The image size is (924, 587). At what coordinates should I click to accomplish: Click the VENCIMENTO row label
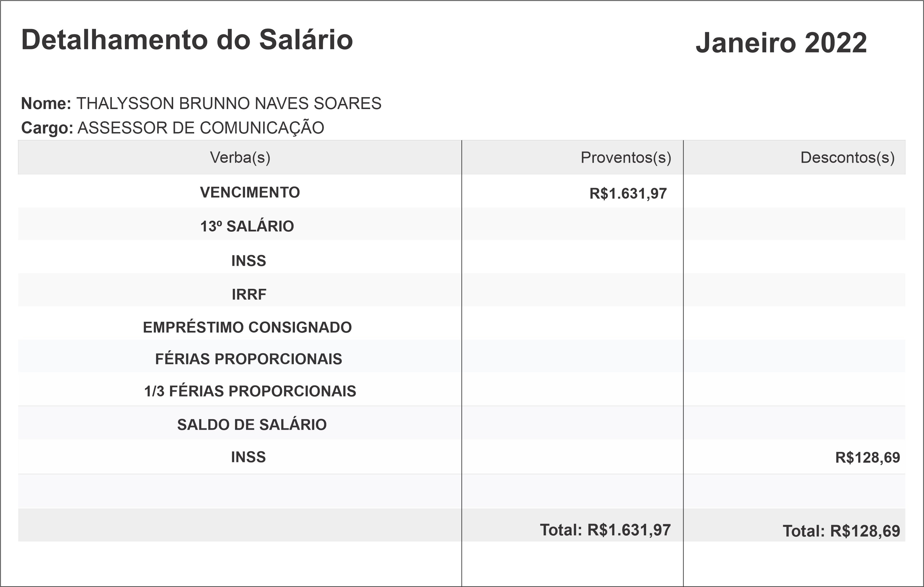click(250, 192)
